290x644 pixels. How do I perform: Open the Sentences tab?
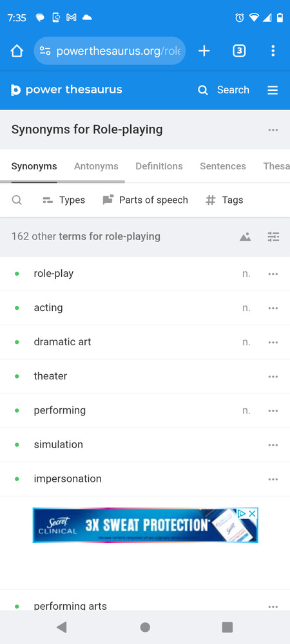pos(223,166)
